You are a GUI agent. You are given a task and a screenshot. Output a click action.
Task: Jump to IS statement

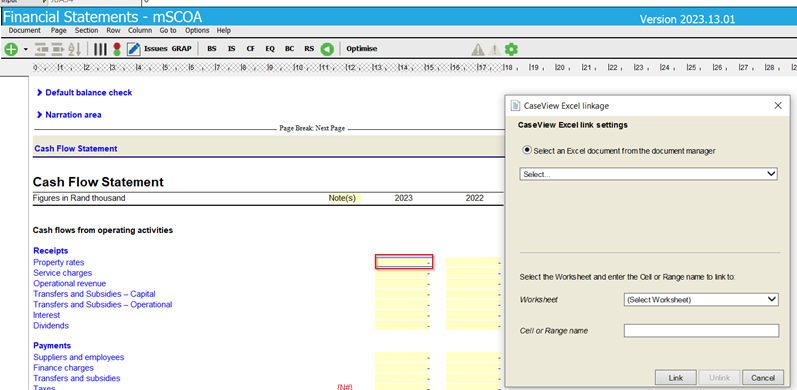[231, 49]
